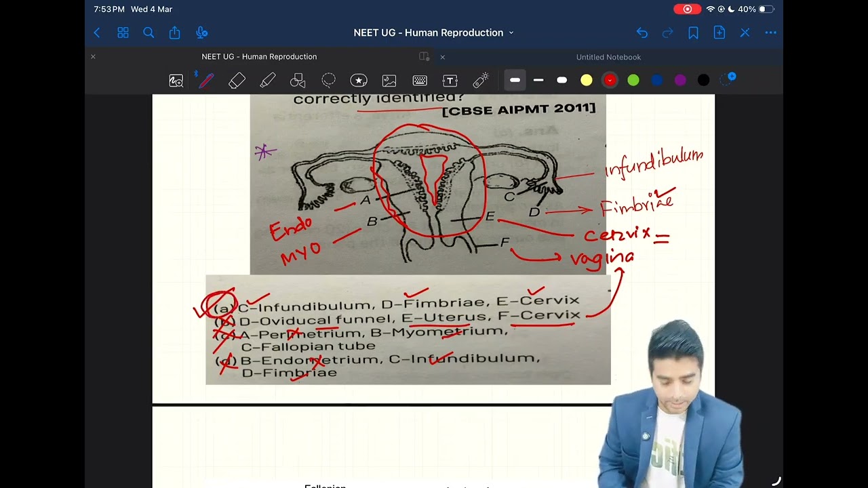Screen dimensions: 868x488
Task: Pick the yellow pen color
Action: 587,80
